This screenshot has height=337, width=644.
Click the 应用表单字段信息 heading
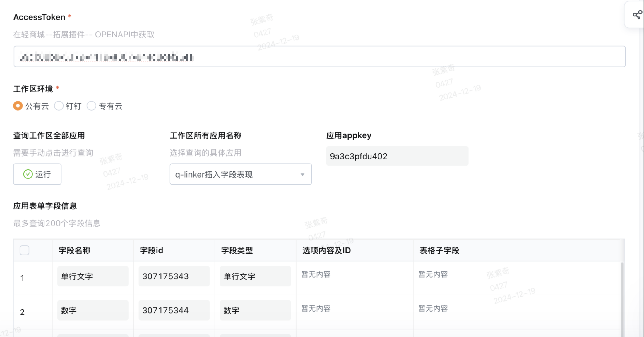coord(45,206)
